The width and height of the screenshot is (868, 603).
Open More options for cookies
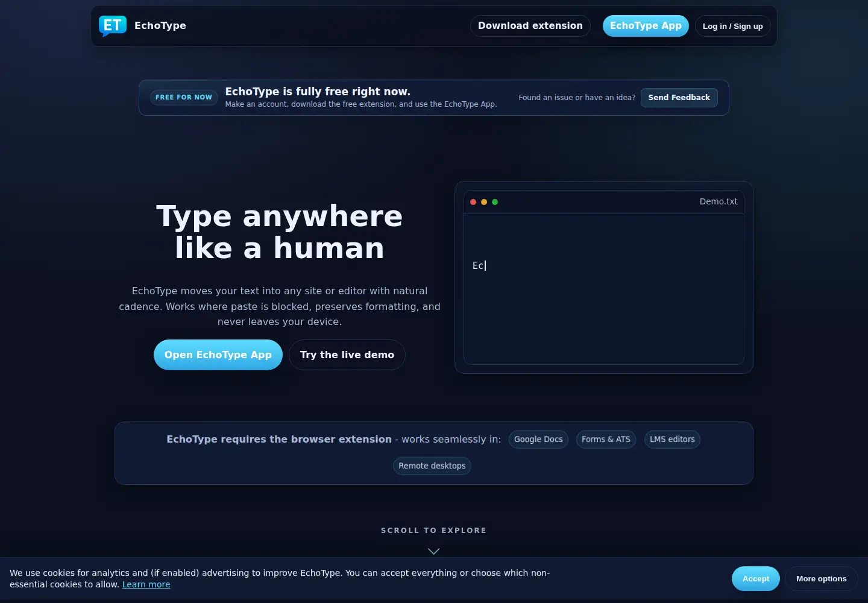[x=822, y=579]
